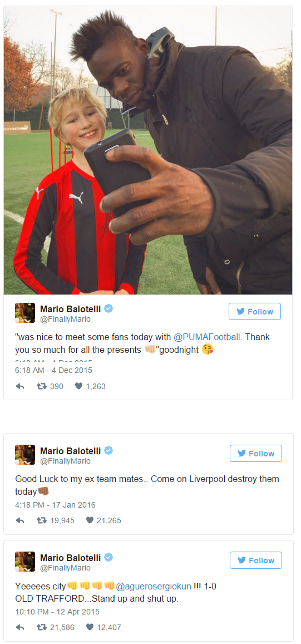Retweet the 4 Dec 2015 tweet

pos(42,386)
